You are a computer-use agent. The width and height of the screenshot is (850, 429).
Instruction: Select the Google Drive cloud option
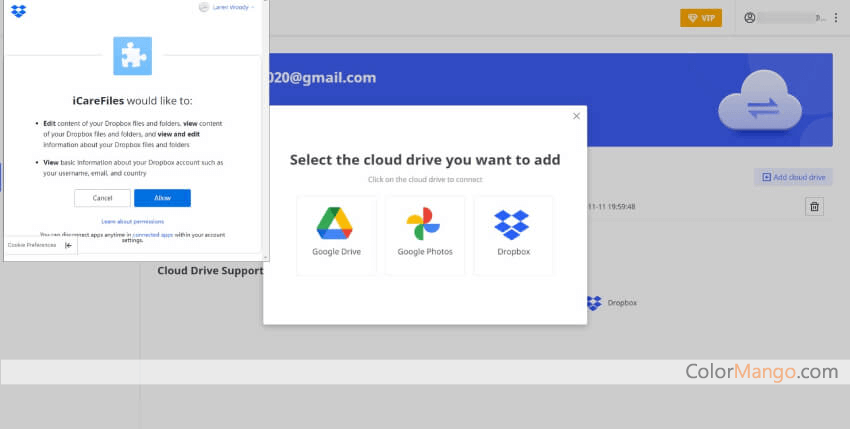[x=336, y=234]
